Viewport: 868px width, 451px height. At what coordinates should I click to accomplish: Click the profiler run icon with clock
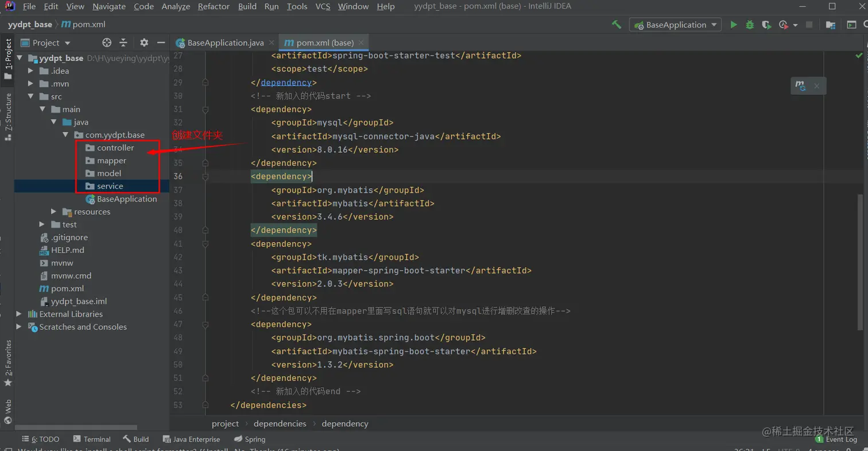[x=783, y=25]
